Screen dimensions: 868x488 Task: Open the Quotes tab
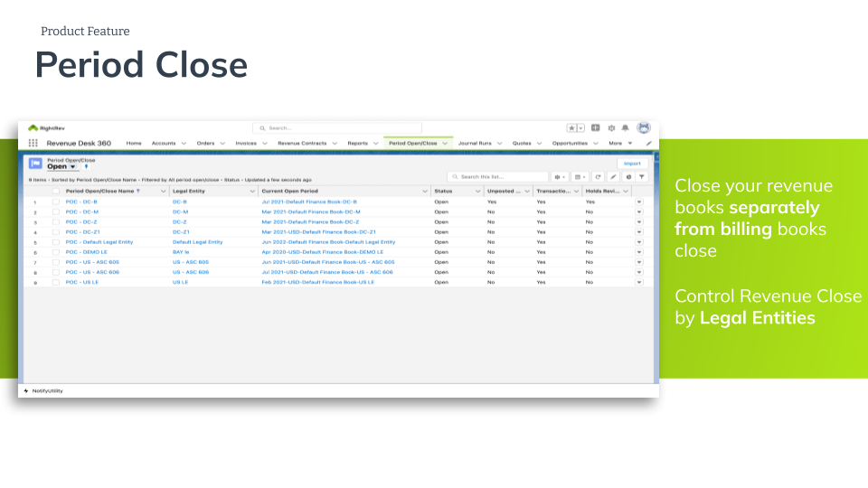tap(522, 144)
